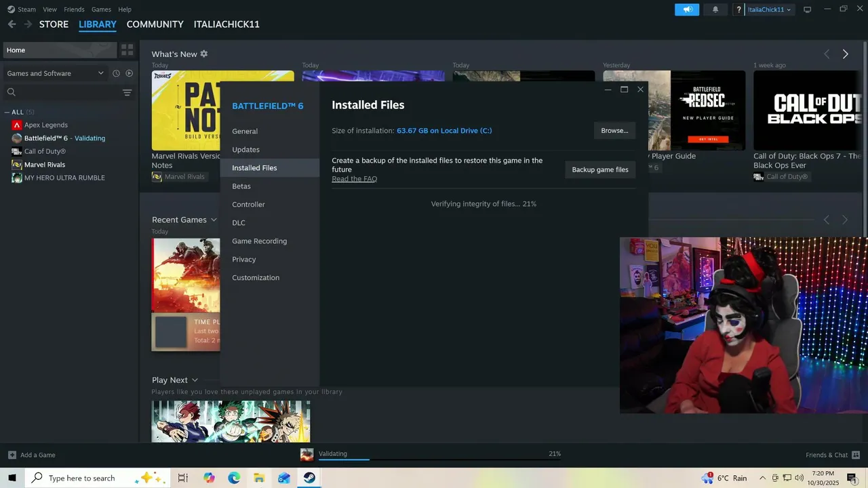Open the Friends & Chat icon
This screenshot has height=488, width=868.
point(855,455)
